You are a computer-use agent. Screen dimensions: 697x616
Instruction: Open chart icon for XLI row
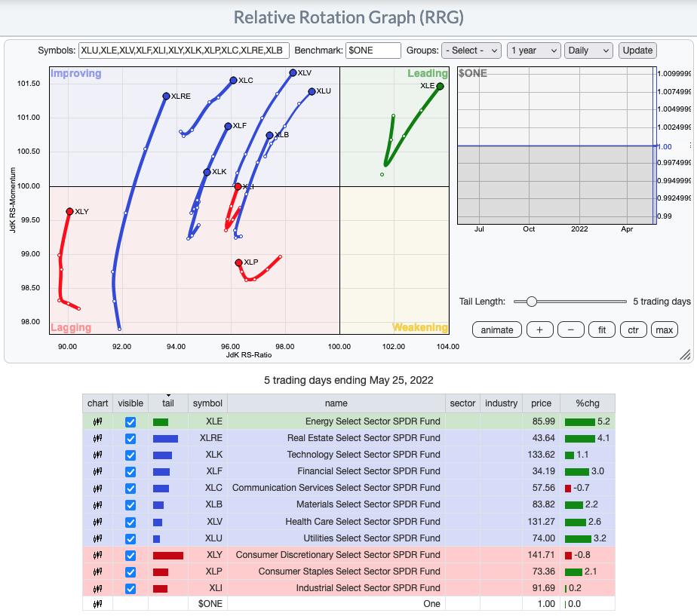click(97, 588)
